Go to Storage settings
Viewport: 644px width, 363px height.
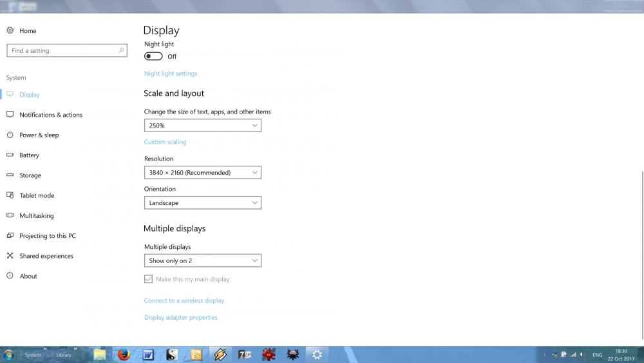[x=30, y=175]
